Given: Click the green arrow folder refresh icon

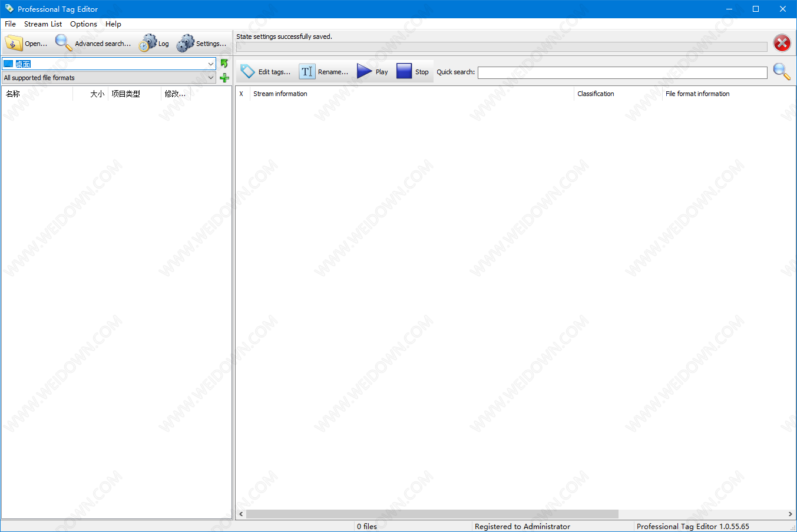Looking at the screenshot, I should (x=224, y=63).
